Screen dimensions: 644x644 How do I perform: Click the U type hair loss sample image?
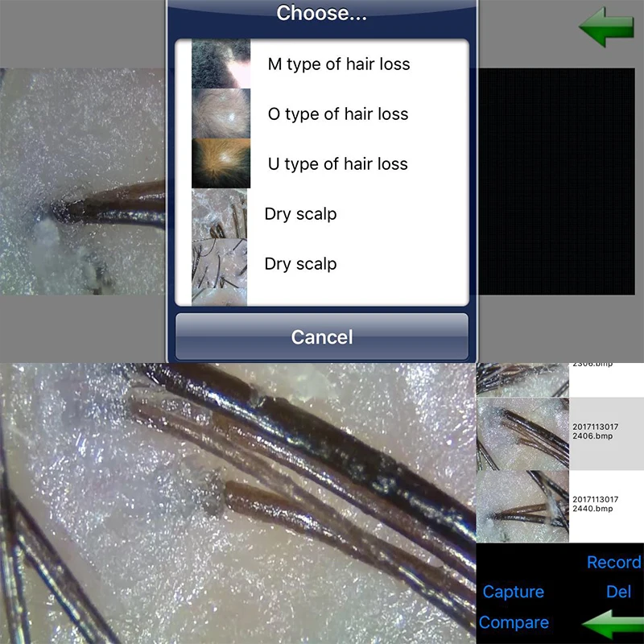[x=221, y=163]
